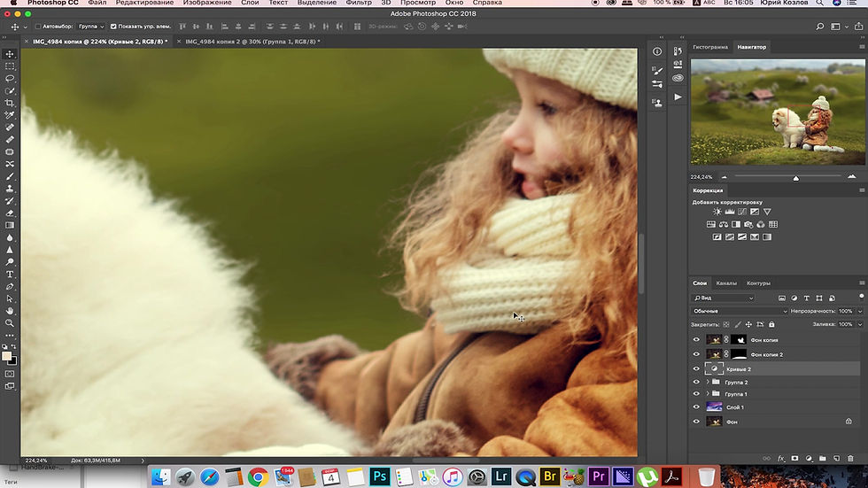Pick the Hand tool
This screenshot has height=488, width=868.
tap(10, 311)
